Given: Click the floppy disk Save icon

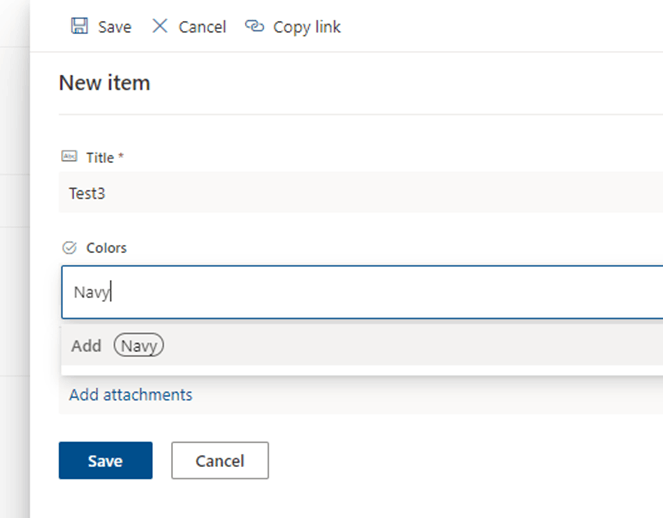Looking at the screenshot, I should click(79, 27).
